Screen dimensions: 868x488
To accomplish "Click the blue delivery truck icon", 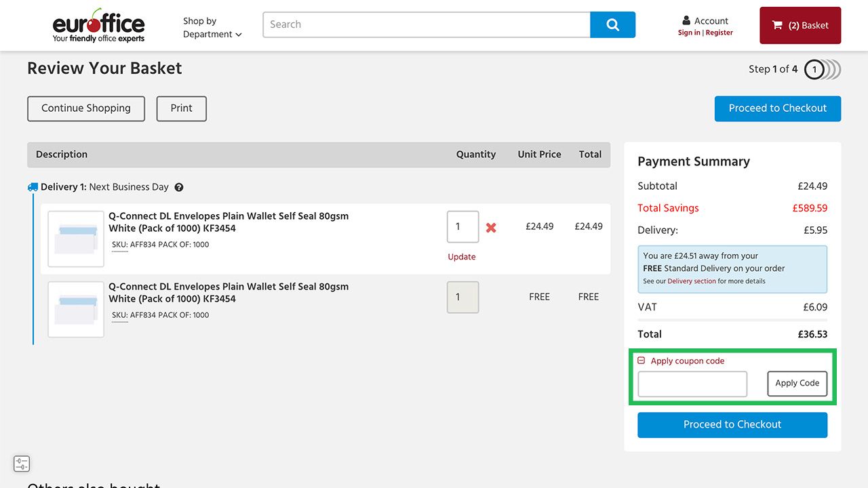I will [x=33, y=187].
